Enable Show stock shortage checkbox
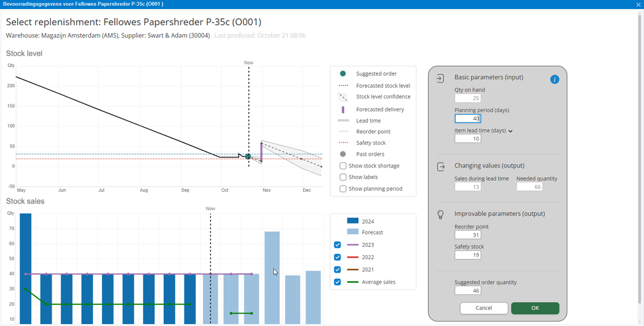Screen dimensions: 644x326 click(x=343, y=166)
